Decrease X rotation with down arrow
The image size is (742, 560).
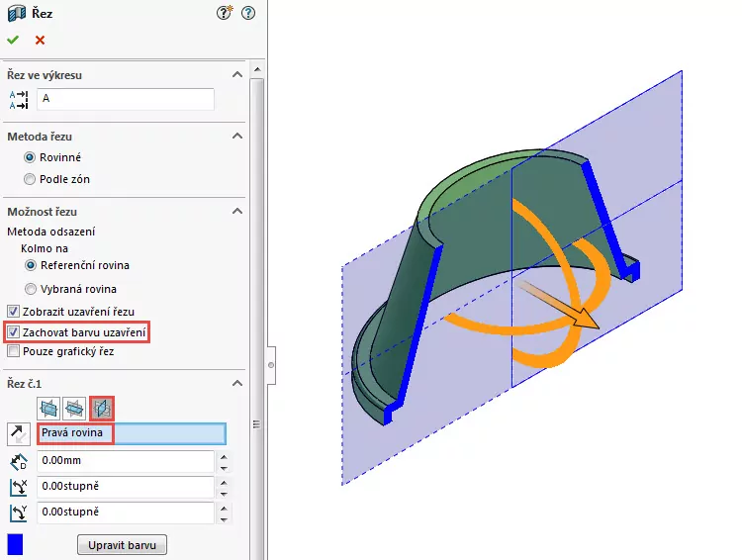click(x=224, y=494)
